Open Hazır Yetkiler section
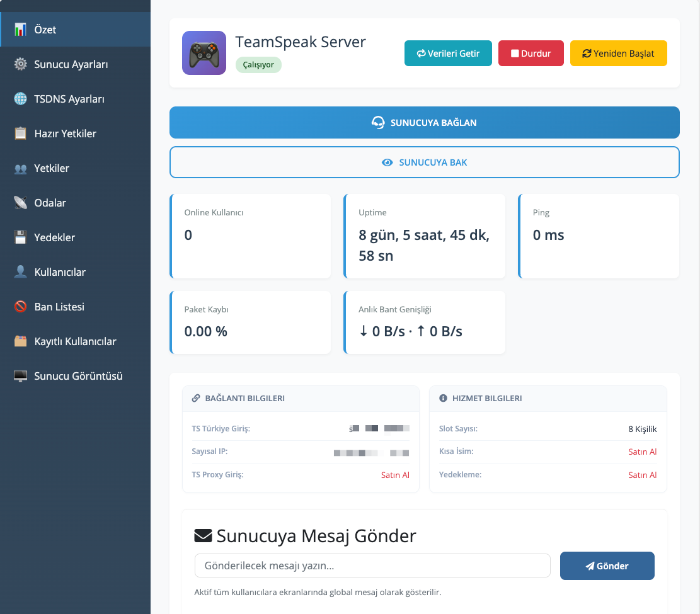The image size is (700, 614). pyautogui.click(x=76, y=134)
